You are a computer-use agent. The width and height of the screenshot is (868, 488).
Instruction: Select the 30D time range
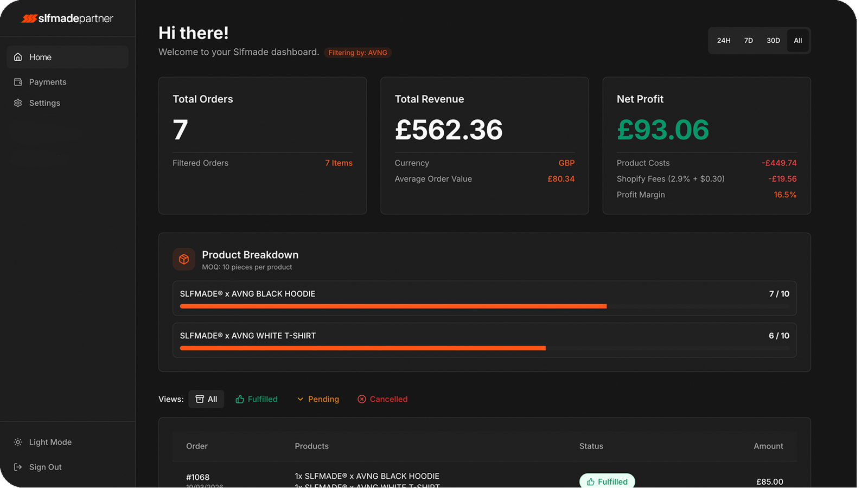tap(773, 41)
